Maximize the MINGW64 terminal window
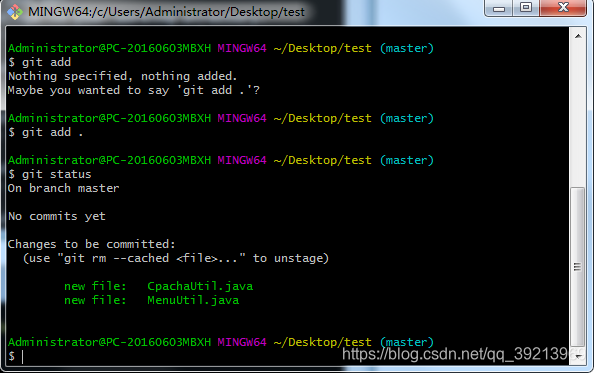The height and width of the screenshot is (373, 596). [526, 8]
